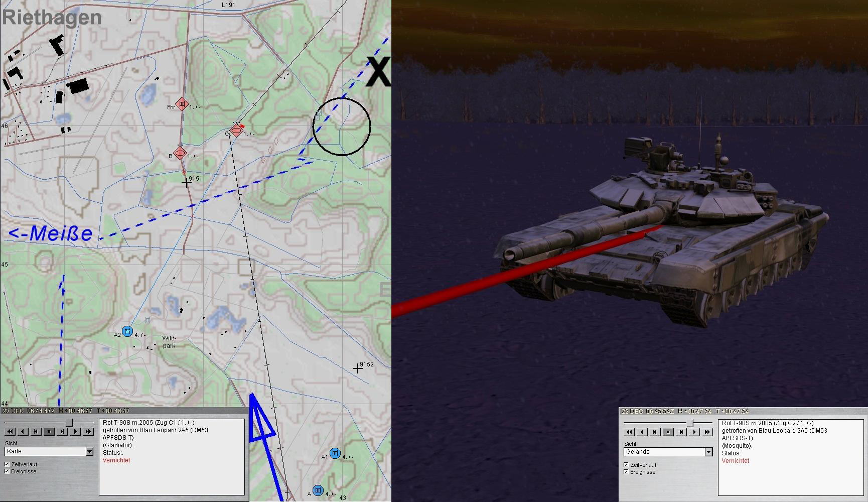Click fast rewind in the Karte panel

point(10,431)
